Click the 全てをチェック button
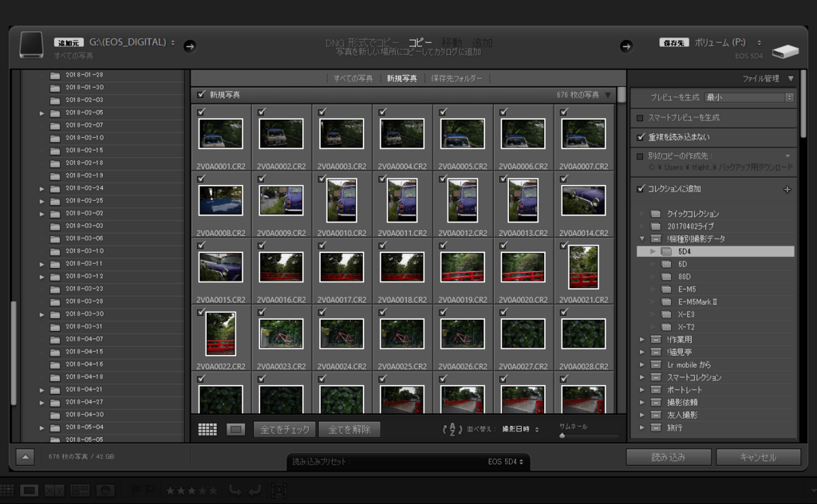The height and width of the screenshot is (504, 817). click(285, 430)
